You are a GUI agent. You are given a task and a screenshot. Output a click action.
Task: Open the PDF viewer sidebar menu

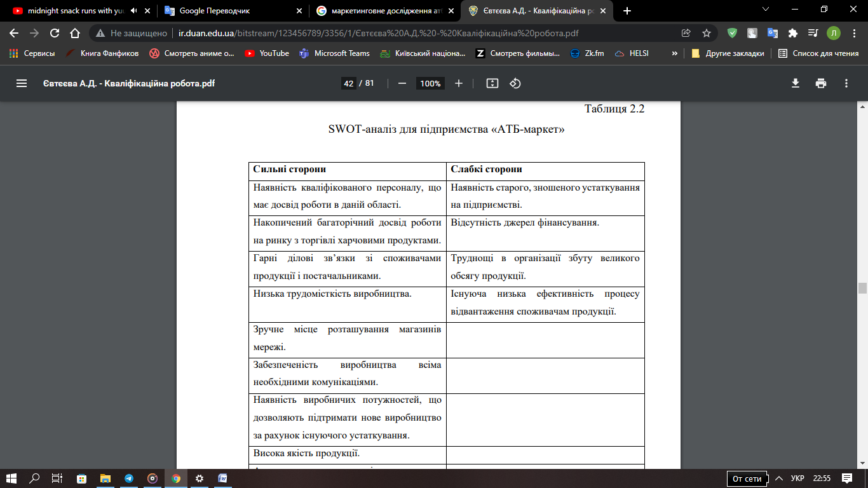(22, 83)
